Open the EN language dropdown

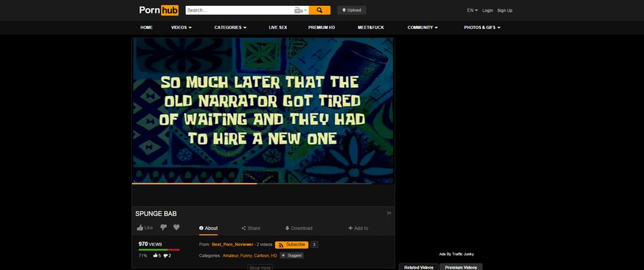click(472, 10)
